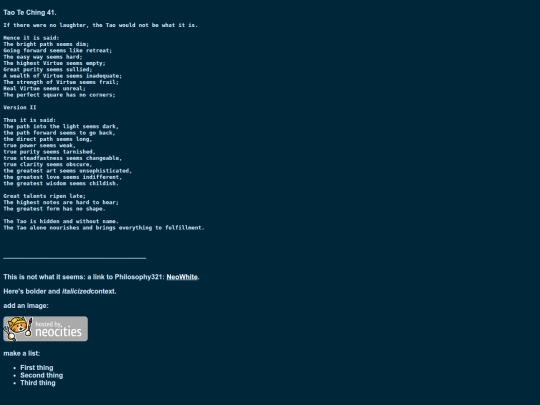Click 'the greatest art seems unsophisticated' line
This screenshot has height=405, width=540.
[x=68, y=171]
